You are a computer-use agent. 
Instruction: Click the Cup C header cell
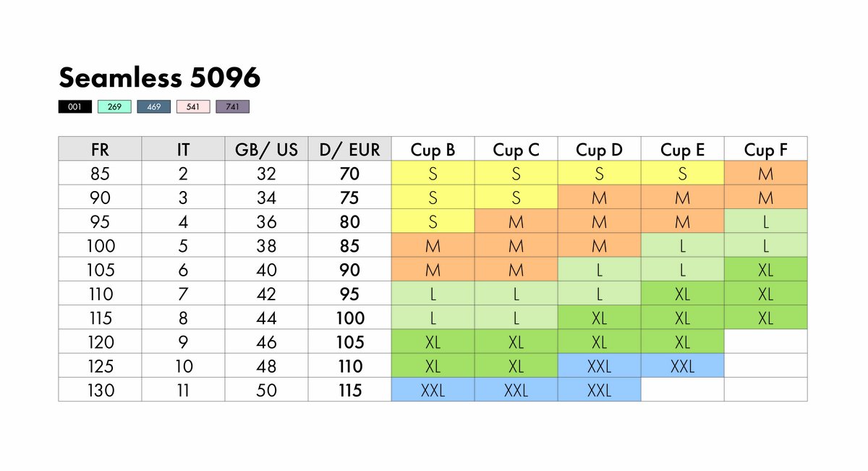point(516,150)
